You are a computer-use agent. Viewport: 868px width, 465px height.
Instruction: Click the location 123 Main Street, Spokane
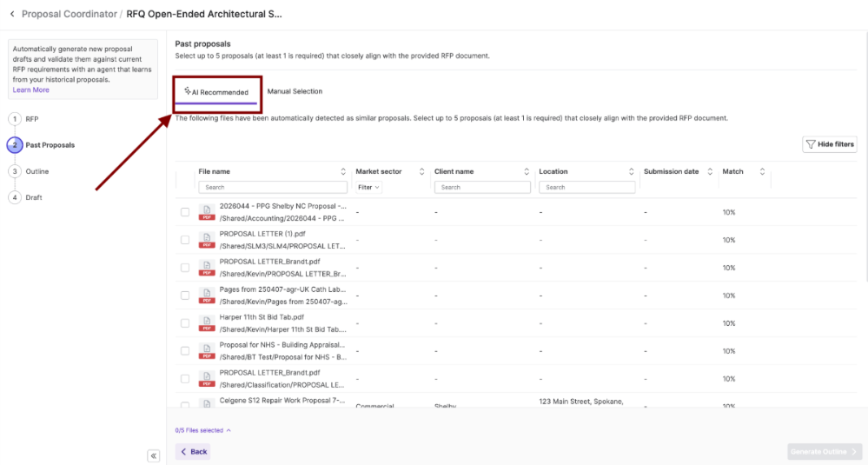pyautogui.click(x=581, y=402)
